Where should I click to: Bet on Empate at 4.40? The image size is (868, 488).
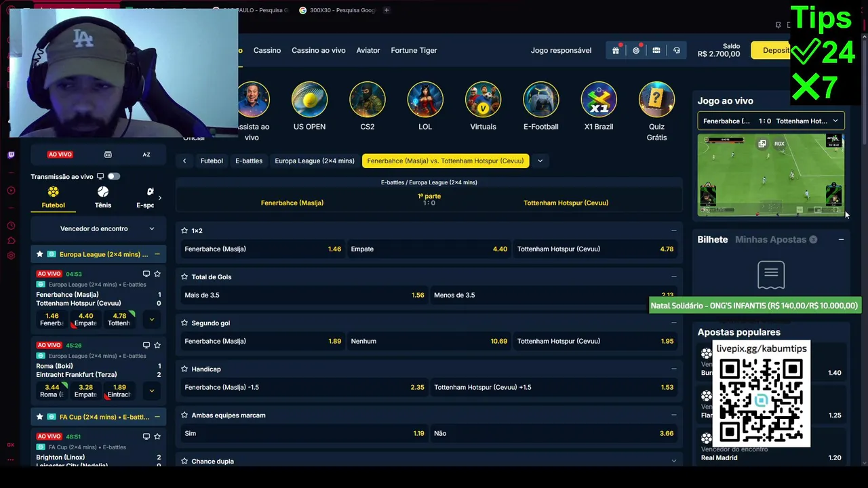pyautogui.click(x=429, y=249)
